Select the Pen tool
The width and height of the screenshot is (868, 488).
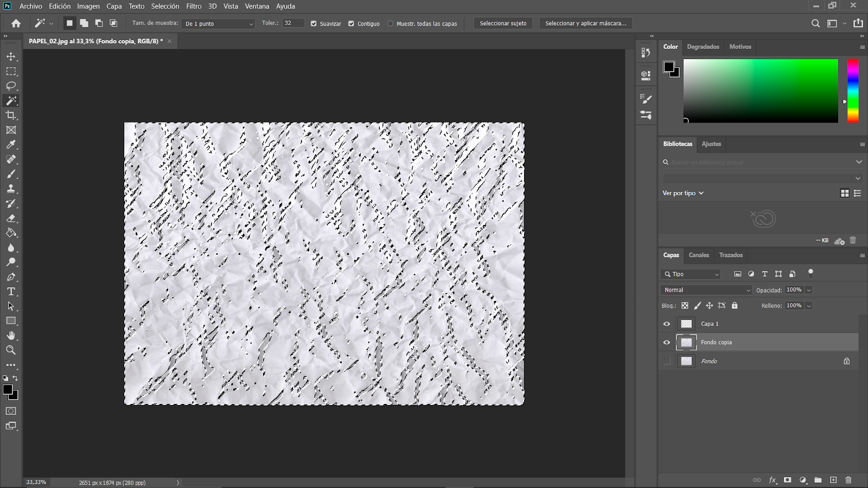pos(11,277)
